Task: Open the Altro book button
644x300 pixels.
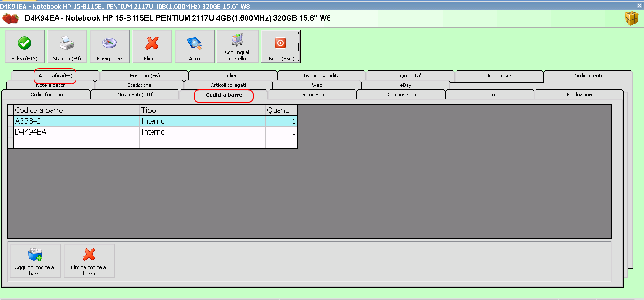Action: pos(195,46)
